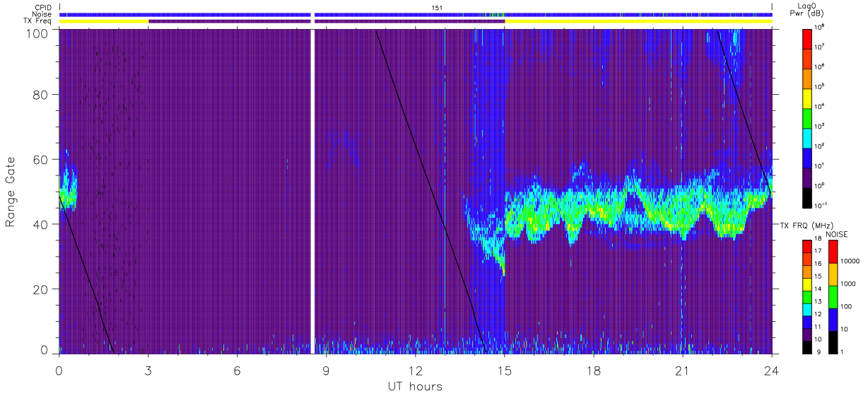The image size is (868, 401).
Task: Pick the Range Gate tick label "20"
Action: pyautogui.click(x=39, y=289)
